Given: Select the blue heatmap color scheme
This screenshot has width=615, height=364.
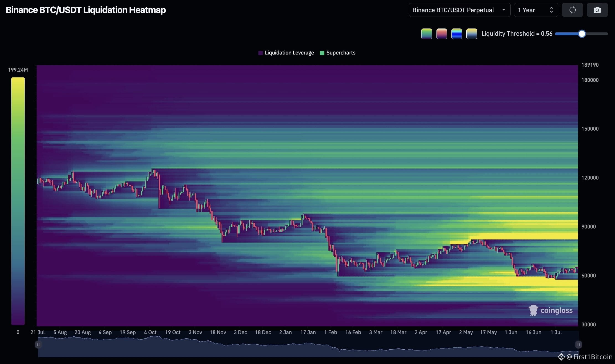Looking at the screenshot, I should point(457,34).
